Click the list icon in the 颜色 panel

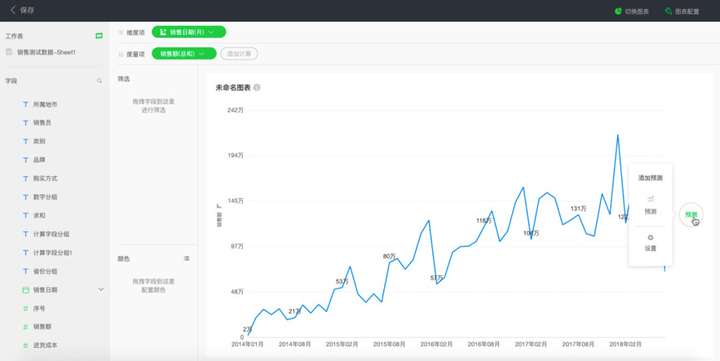(x=186, y=259)
